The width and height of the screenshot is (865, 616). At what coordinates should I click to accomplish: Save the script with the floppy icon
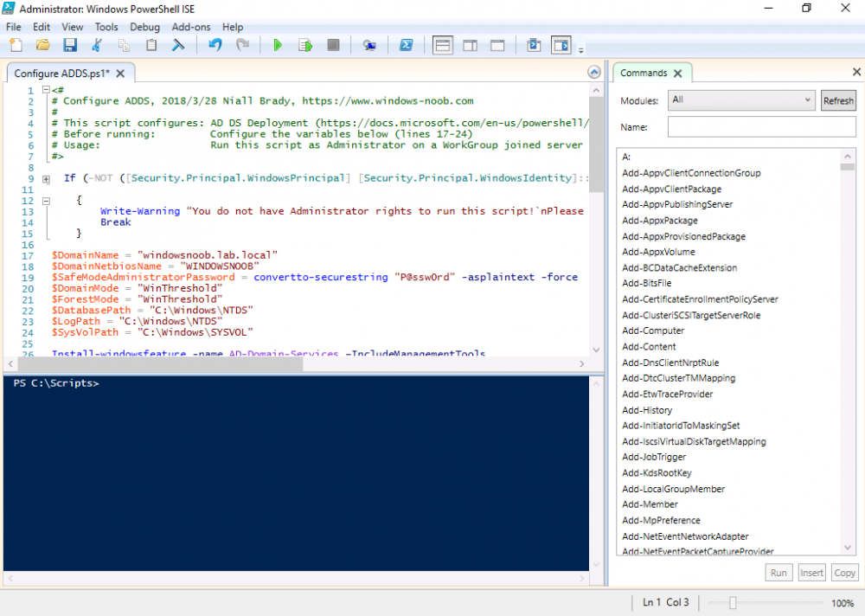pos(70,45)
